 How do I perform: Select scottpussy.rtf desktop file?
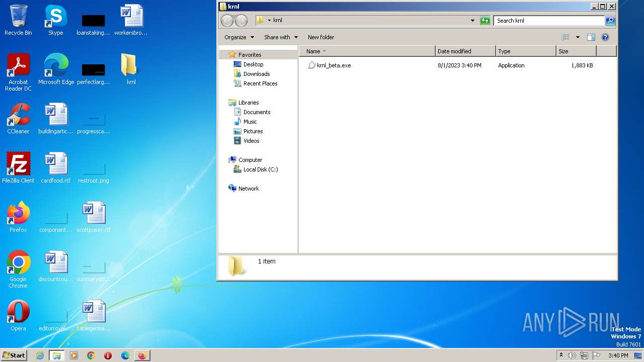coord(93,217)
